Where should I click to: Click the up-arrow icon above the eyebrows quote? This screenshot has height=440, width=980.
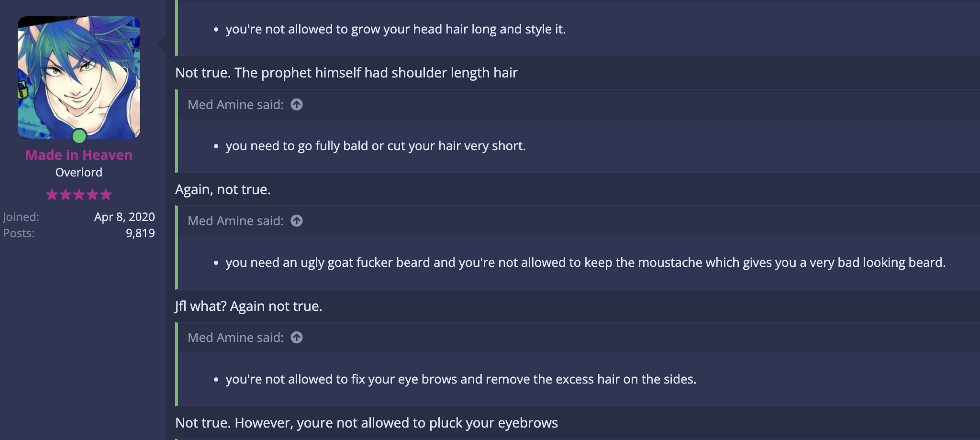coord(297,337)
